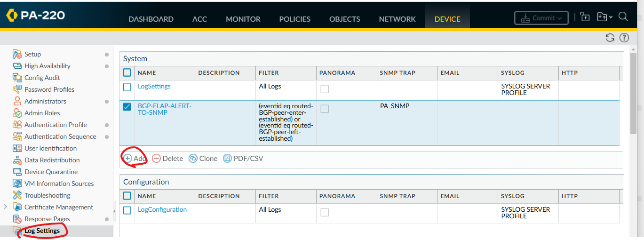Click the Troubleshooting sidebar icon
This screenshot has height=240, width=644.
tap(17, 195)
